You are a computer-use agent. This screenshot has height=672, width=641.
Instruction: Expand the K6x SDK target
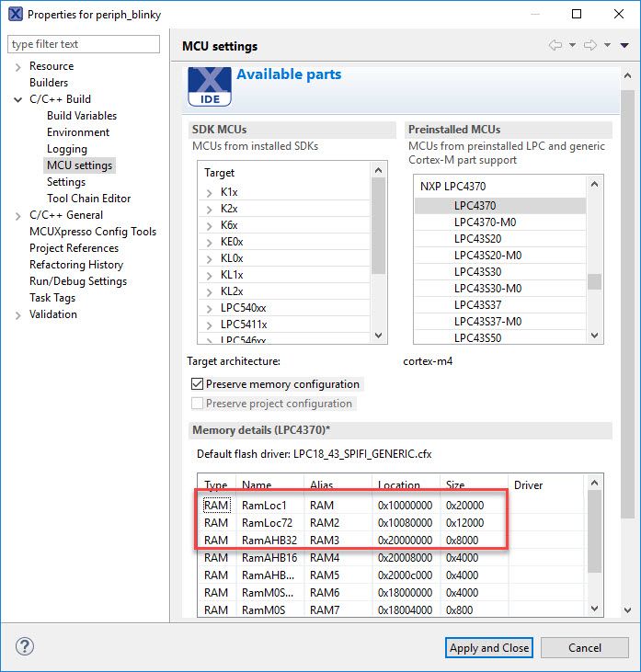[x=210, y=226]
